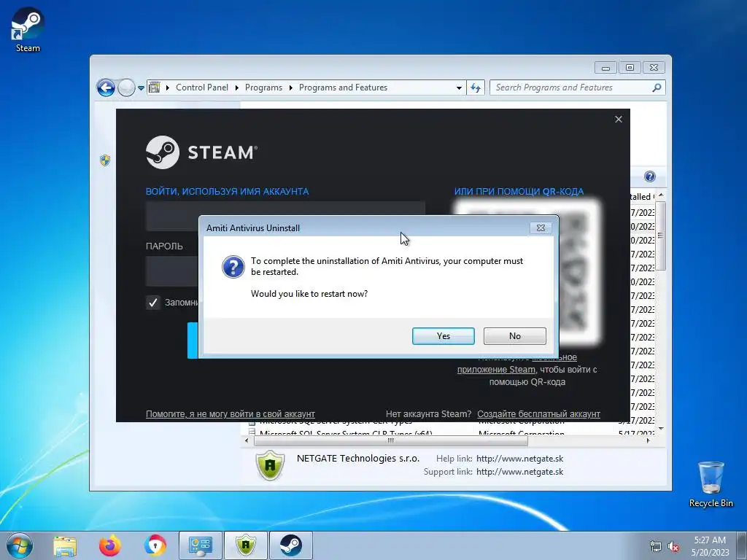
Task: Close the Amiti Antivirus Uninstall dialog
Action: tap(541, 227)
